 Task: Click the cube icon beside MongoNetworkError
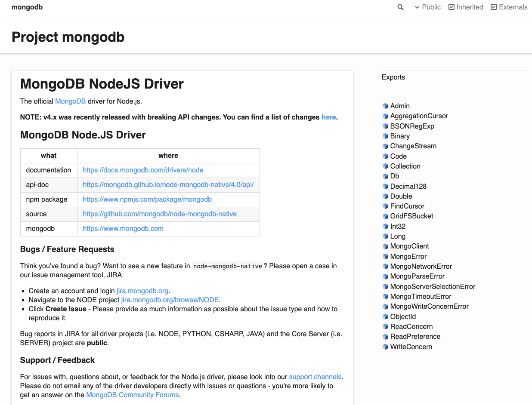coord(386,267)
